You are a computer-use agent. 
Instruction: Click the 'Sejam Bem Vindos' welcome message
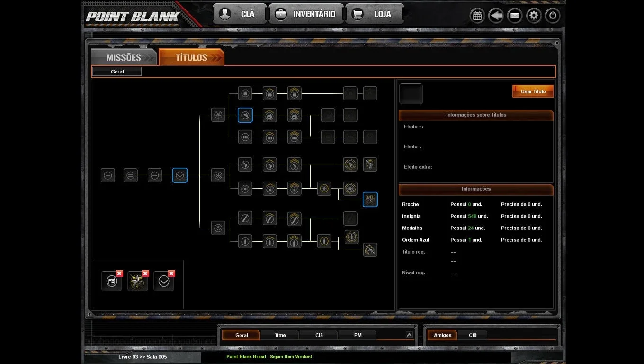click(x=269, y=356)
